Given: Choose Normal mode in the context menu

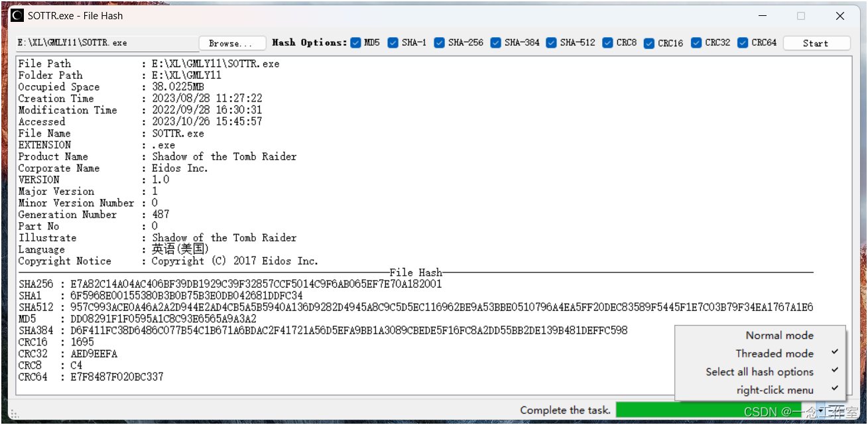Looking at the screenshot, I should [x=760, y=335].
